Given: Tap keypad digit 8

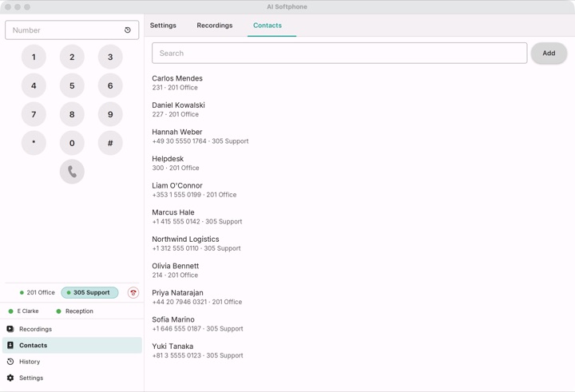Looking at the screenshot, I should [x=72, y=114].
